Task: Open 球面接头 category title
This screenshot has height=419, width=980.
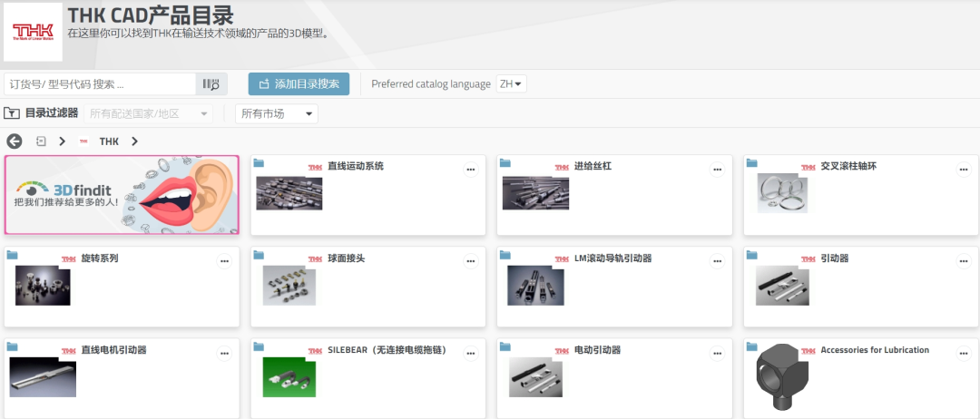Action: click(x=347, y=258)
